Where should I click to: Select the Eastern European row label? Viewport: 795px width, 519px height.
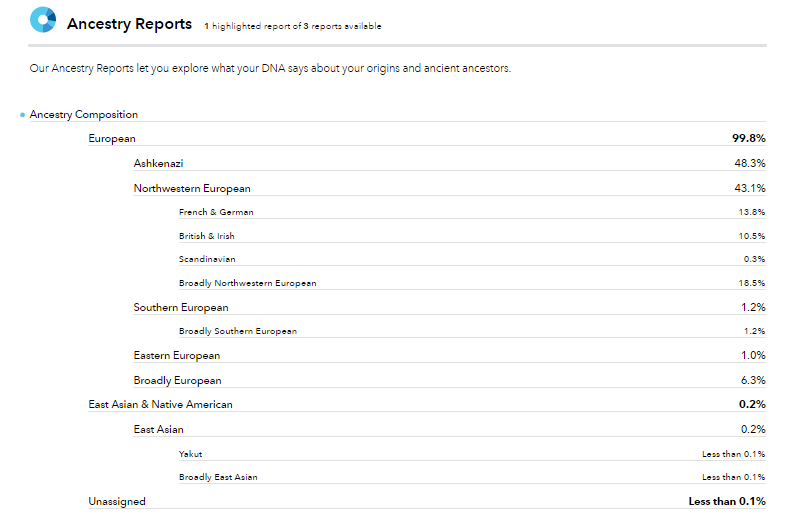[176, 356]
